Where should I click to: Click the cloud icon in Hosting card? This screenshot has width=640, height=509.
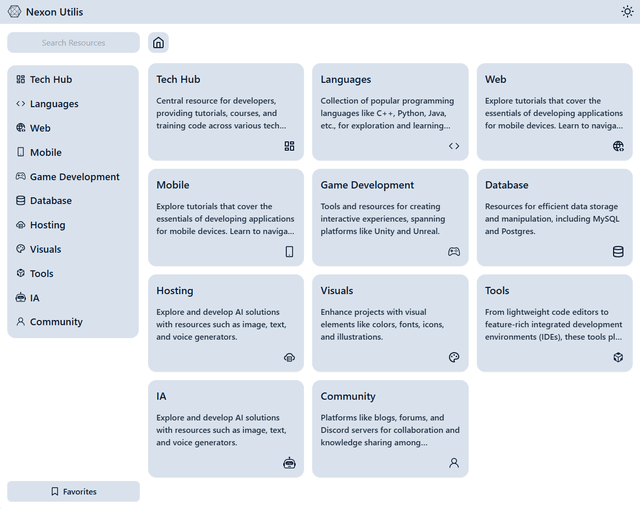tap(289, 357)
